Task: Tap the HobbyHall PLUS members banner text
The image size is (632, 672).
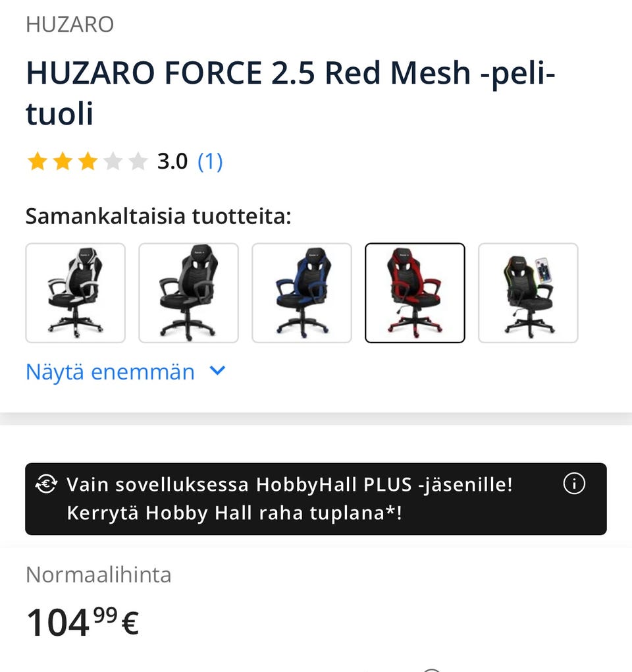Action: pos(290,499)
